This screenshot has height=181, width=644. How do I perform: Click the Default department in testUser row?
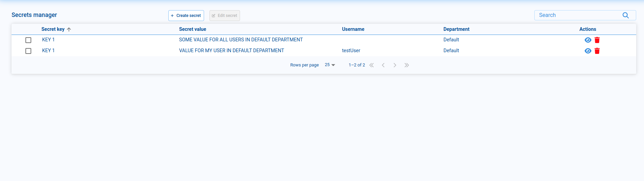pyautogui.click(x=451, y=51)
